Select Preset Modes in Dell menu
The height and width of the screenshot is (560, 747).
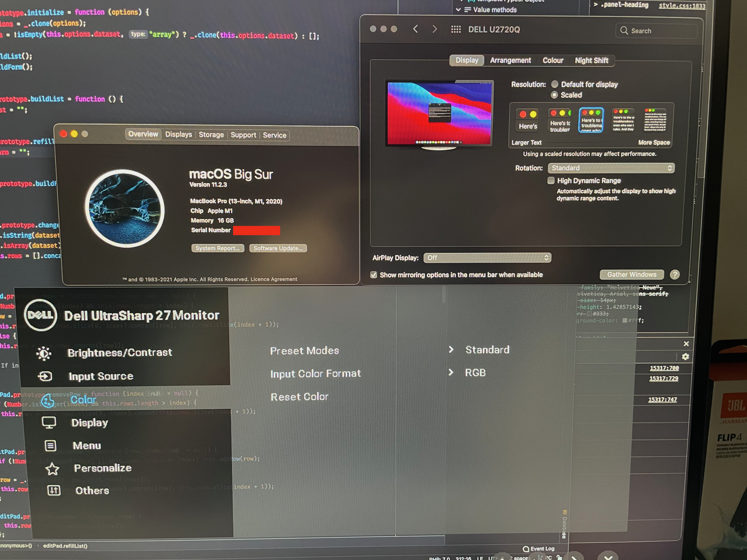(x=304, y=351)
